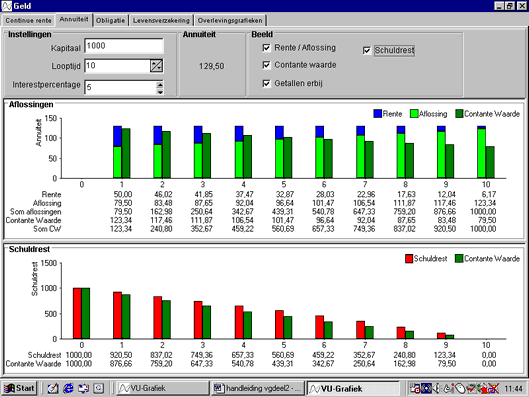The height and width of the screenshot is (397, 529).
Task: Uncheck the Contante waarde checkbox
Action: pos(267,65)
